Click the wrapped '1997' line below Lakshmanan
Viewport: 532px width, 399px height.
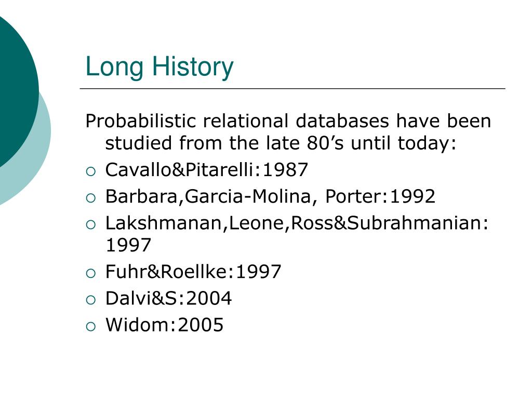point(128,245)
